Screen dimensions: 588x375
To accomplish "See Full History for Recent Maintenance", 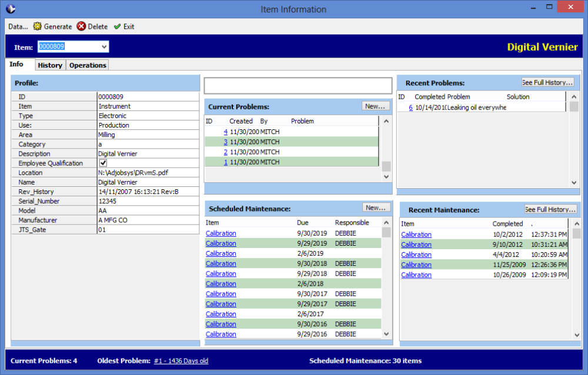I will click(x=550, y=209).
